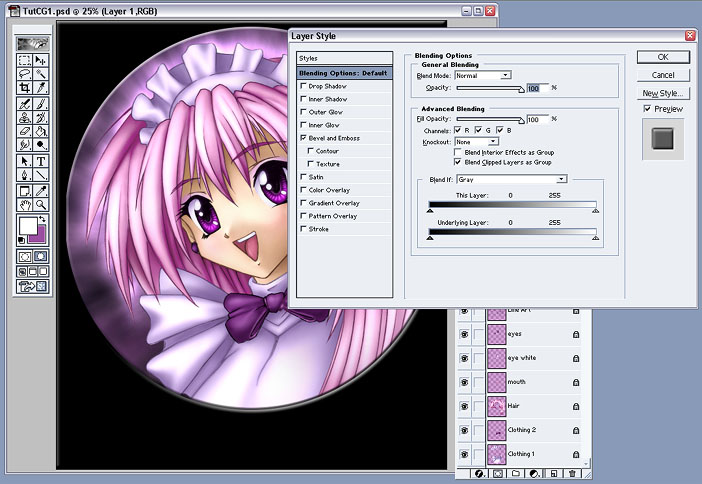Enable the Outer Glow checkbox
The height and width of the screenshot is (484, 702).
pyautogui.click(x=303, y=111)
